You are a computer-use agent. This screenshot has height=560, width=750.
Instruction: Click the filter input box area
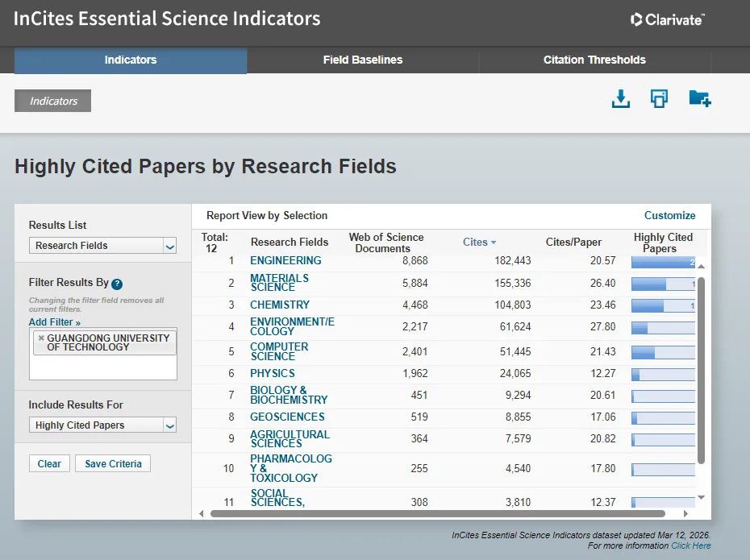(102, 367)
